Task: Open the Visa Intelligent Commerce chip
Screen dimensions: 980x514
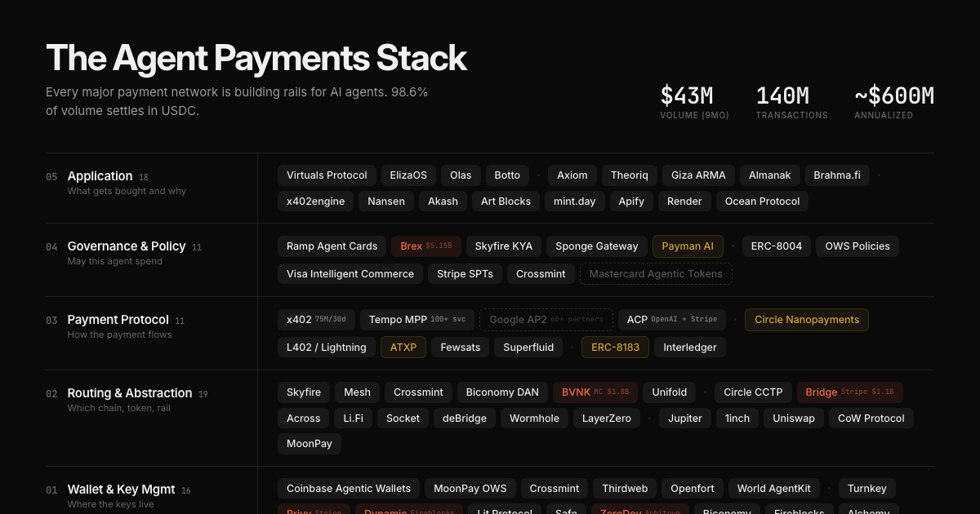Action: pyautogui.click(x=350, y=274)
